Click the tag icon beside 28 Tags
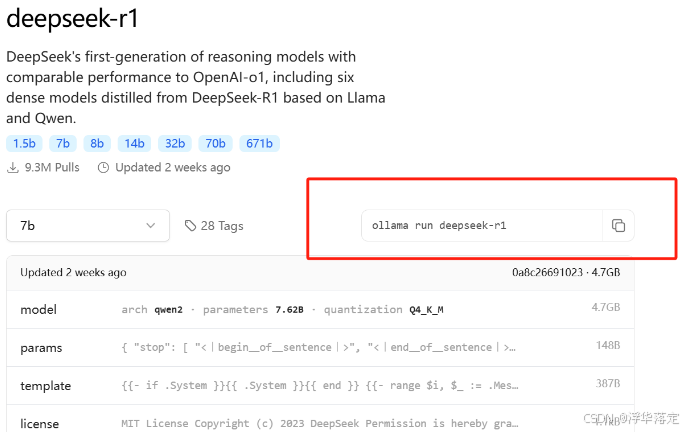The width and height of the screenshot is (687, 432). coord(190,226)
